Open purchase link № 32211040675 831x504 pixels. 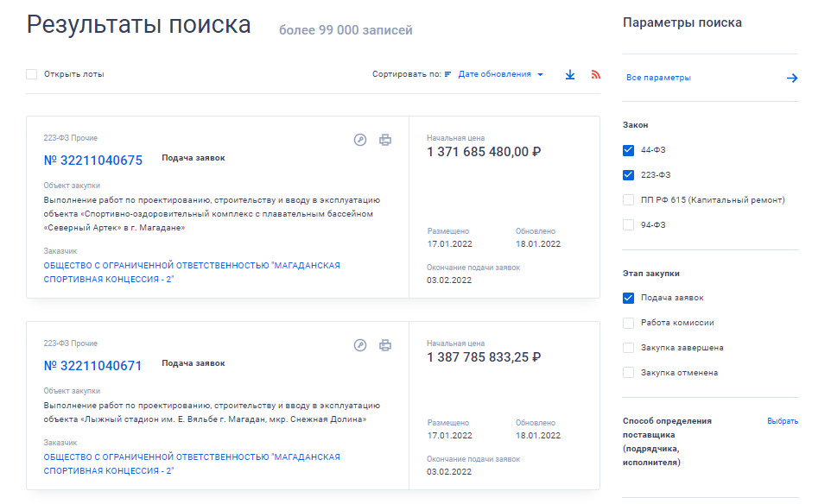pos(92,161)
